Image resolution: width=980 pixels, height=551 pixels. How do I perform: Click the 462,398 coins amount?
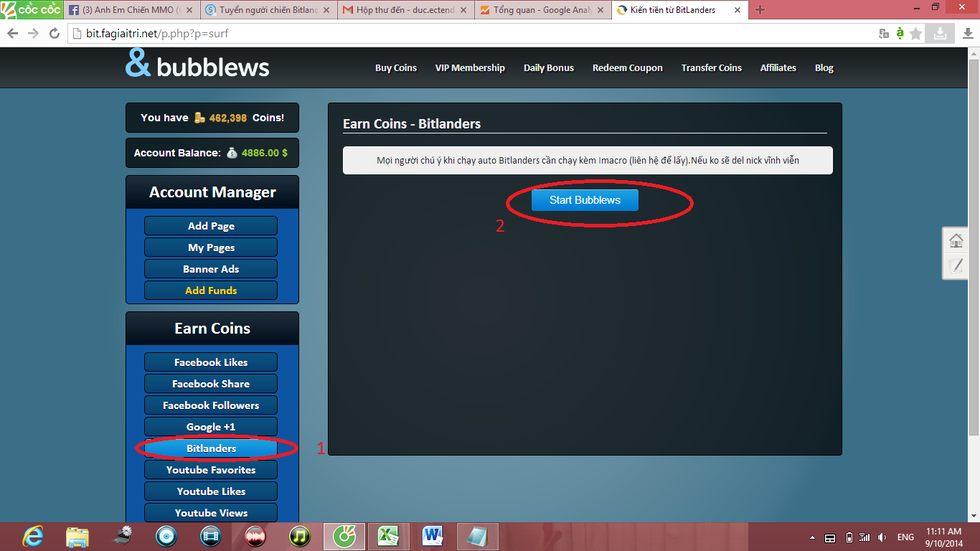[228, 118]
